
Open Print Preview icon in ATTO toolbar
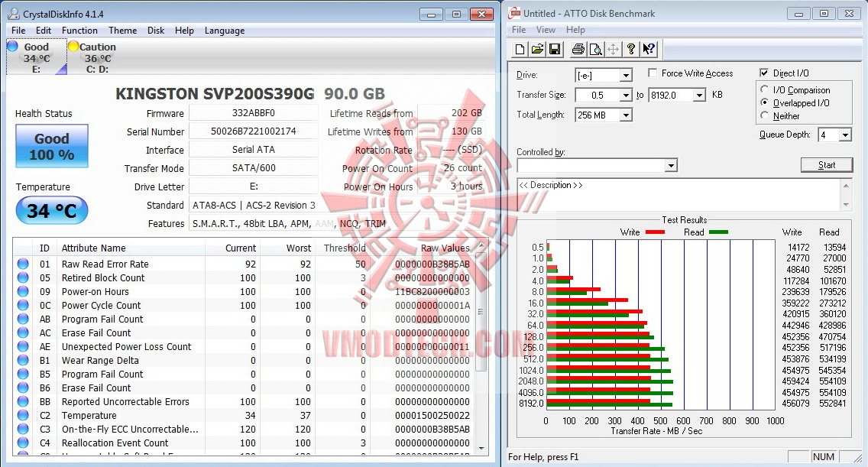(x=596, y=50)
